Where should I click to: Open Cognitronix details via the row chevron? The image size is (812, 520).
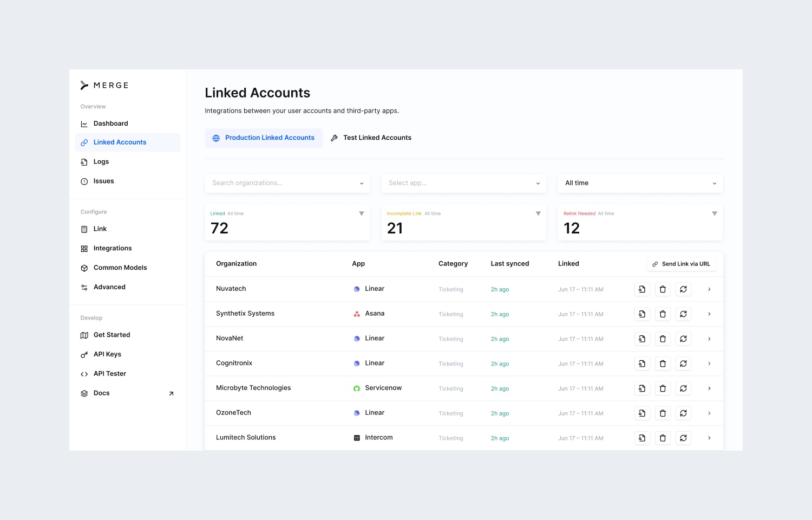(x=709, y=363)
